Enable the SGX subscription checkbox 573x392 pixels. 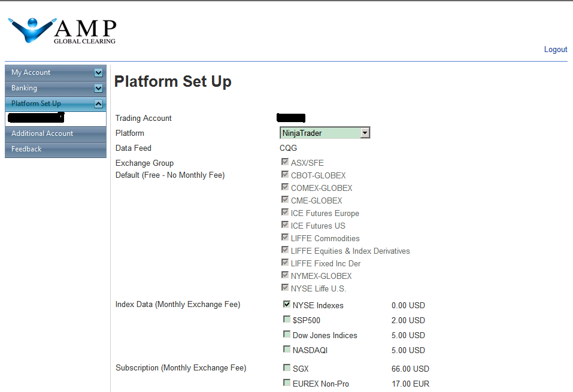pyautogui.click(x=287, y=367)
